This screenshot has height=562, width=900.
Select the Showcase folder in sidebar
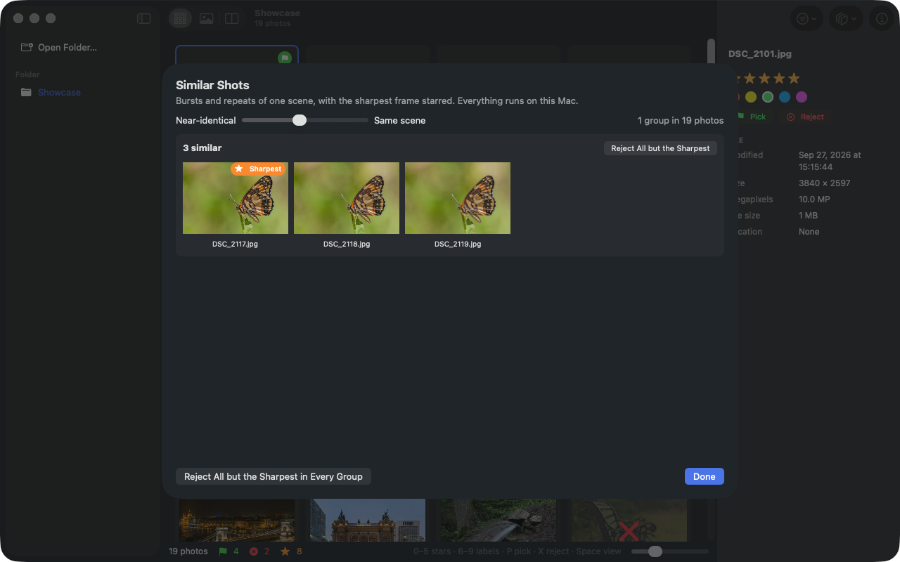(x=51, y=92)
